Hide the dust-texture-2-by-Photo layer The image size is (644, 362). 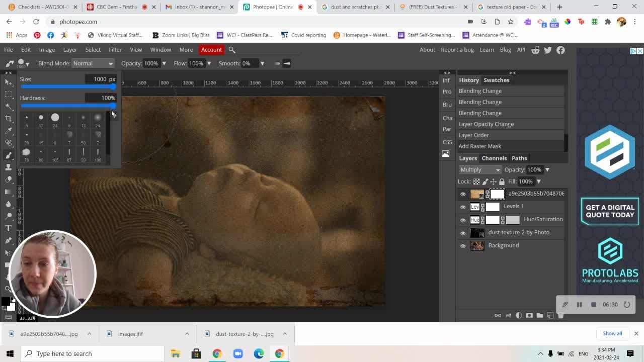pyautogui.click(x=463, y=233)
